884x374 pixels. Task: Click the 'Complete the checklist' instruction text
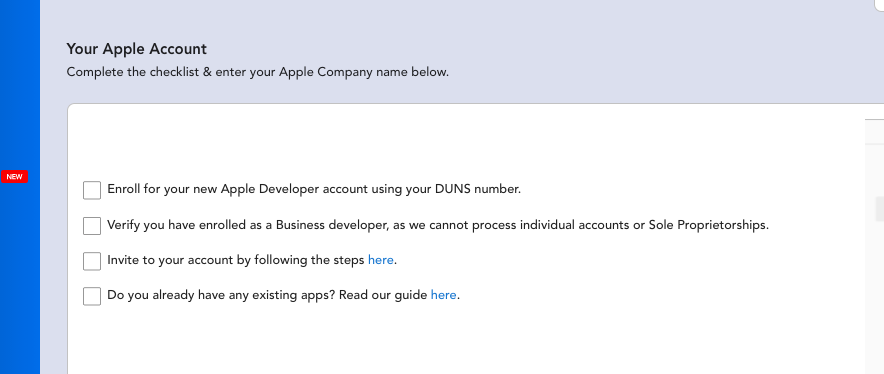[258, 72]
